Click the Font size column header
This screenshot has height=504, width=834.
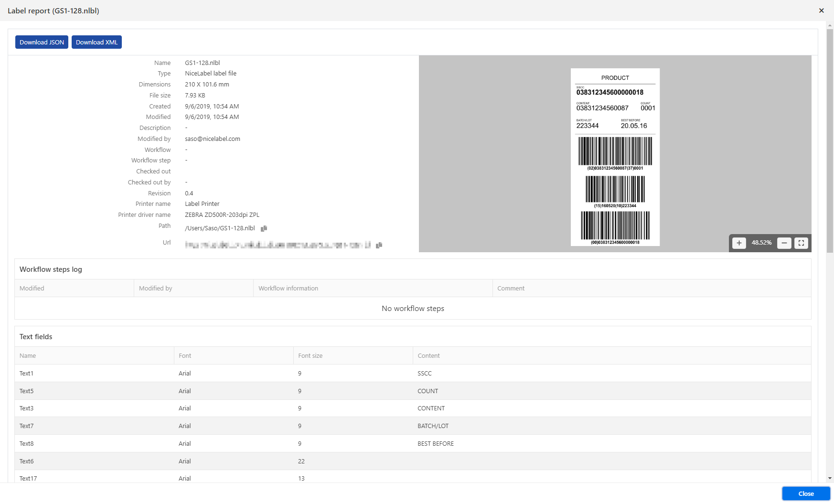point(310,356)
